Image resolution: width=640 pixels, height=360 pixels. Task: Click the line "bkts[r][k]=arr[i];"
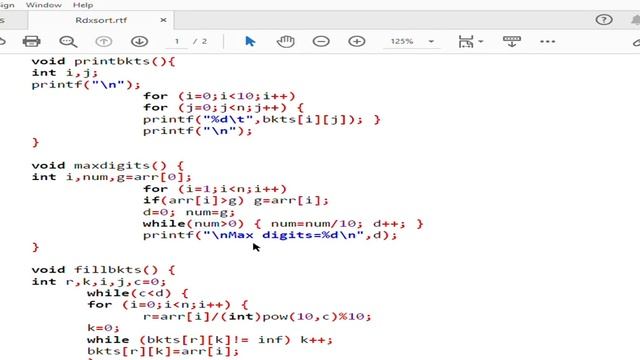[x=163, y=351]
